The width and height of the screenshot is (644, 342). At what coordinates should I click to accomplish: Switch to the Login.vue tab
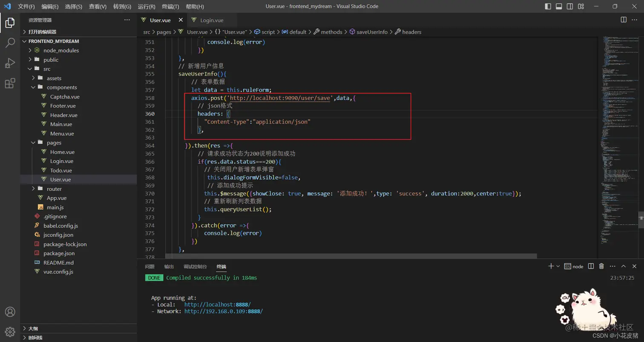coord(212,20)
